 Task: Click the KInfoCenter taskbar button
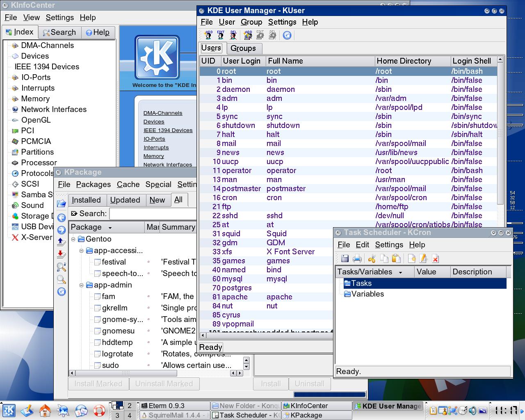pyautogui.click(x=316, y=406)
